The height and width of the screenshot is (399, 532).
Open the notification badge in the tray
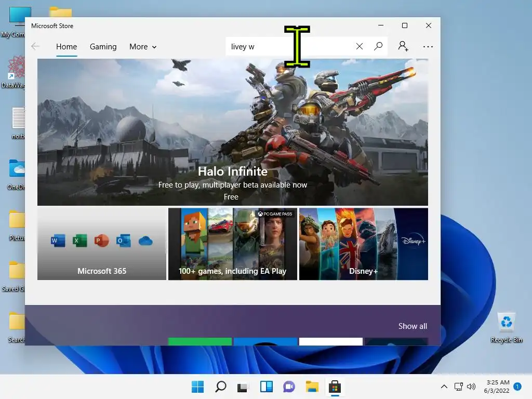[517, 387]
